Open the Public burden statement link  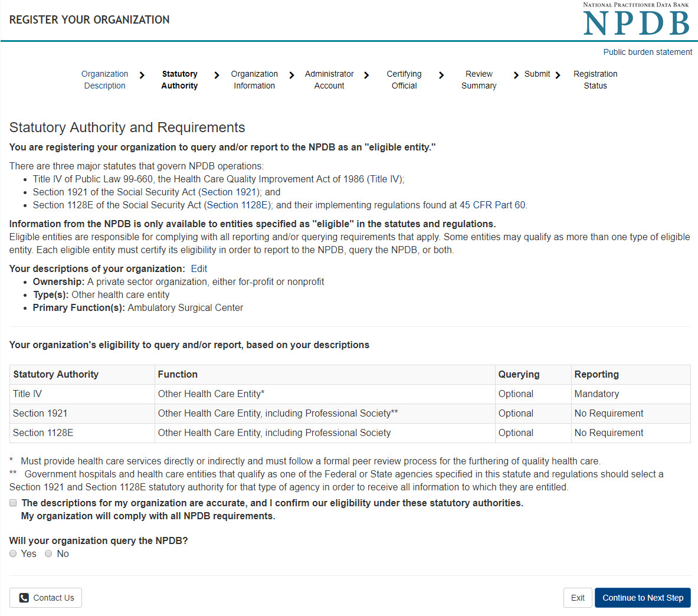[647, 52]
